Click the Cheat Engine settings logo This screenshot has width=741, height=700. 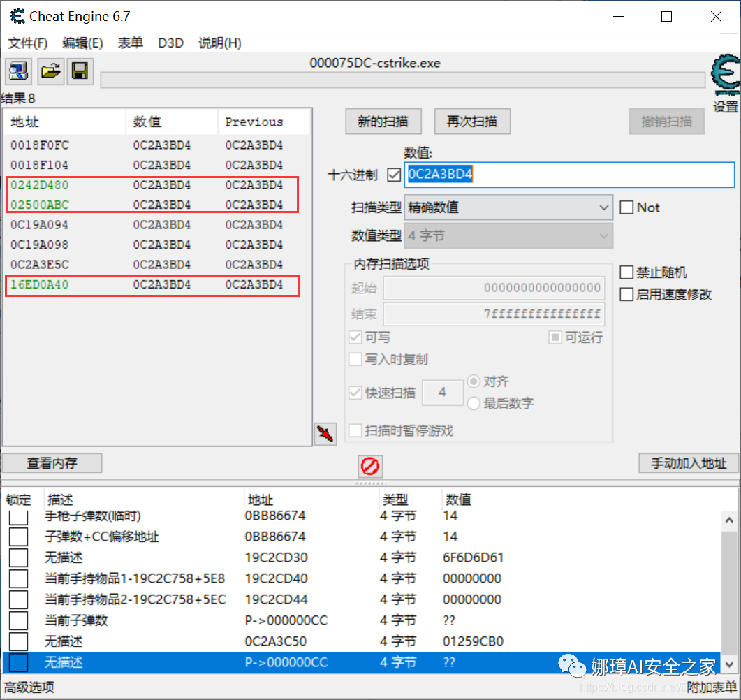[726, 75]
